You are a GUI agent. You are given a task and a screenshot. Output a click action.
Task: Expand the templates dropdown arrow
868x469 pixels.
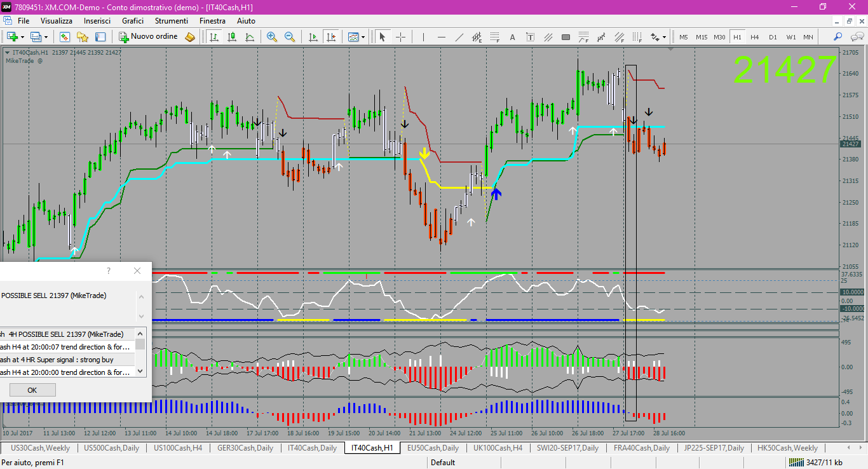pos(363,37)
